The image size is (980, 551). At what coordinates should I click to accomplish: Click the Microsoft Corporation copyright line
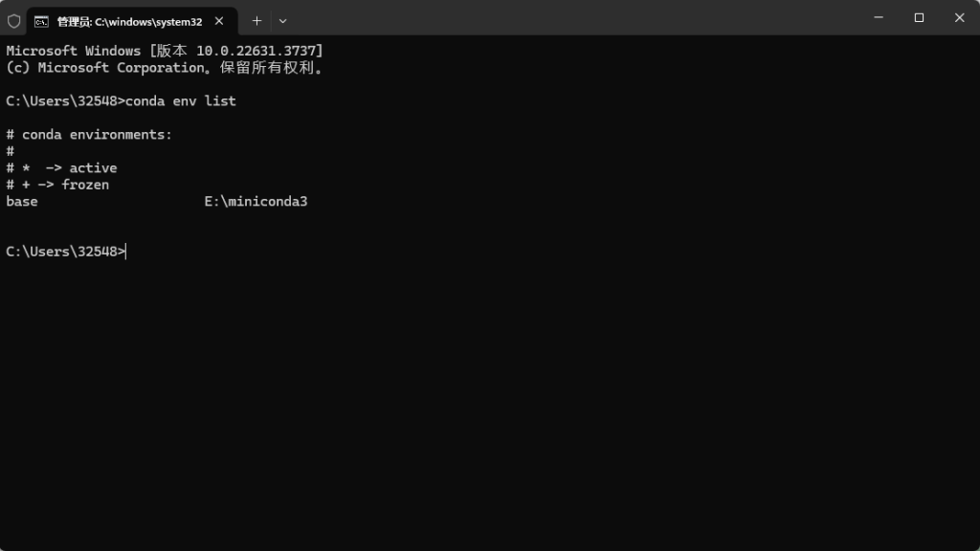click(165, 68)
